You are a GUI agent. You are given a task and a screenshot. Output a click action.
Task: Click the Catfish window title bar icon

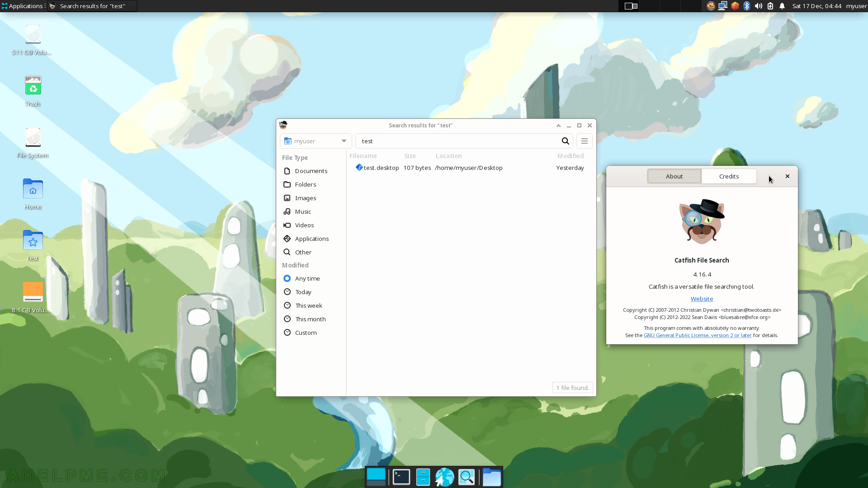283,125
